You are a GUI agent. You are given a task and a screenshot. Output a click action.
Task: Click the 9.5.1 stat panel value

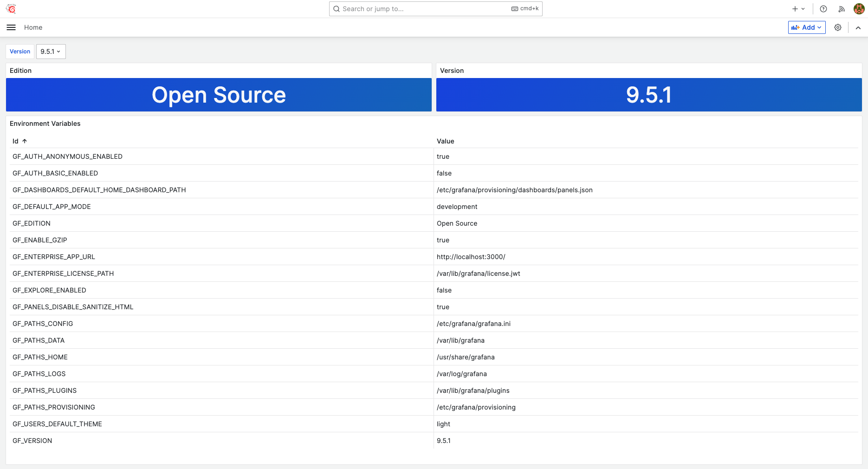[x=649, y=95]
